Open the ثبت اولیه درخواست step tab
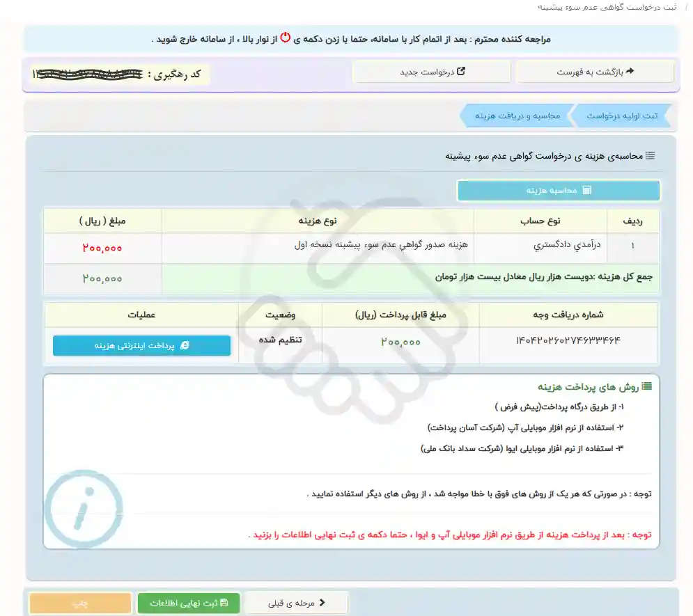 621,116
